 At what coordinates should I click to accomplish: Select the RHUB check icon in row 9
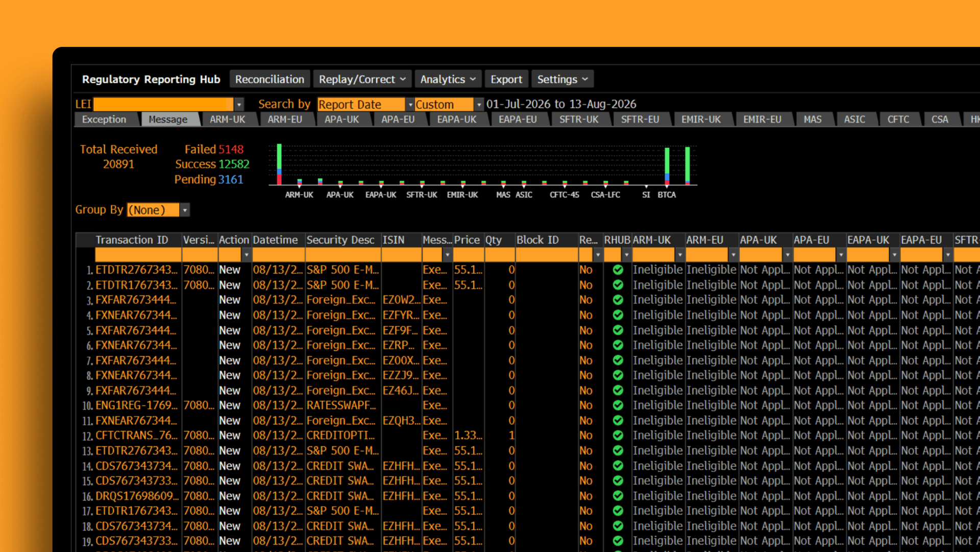click(x=618, y=391)
